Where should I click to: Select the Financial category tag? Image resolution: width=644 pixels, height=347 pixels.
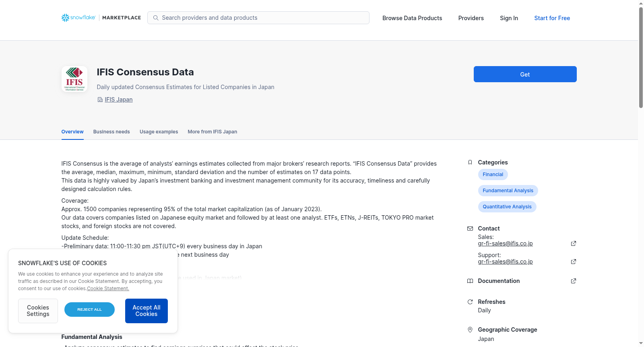pos(493,175)
